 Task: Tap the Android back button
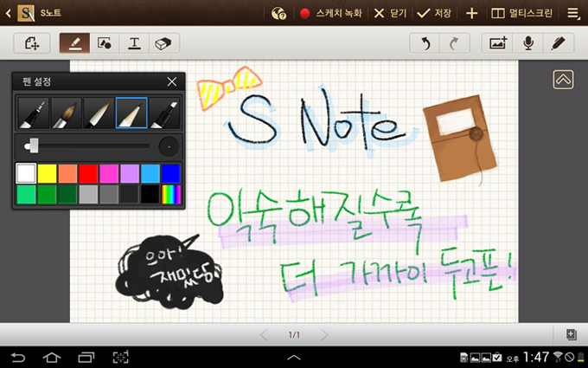click(x=17, y=357)
